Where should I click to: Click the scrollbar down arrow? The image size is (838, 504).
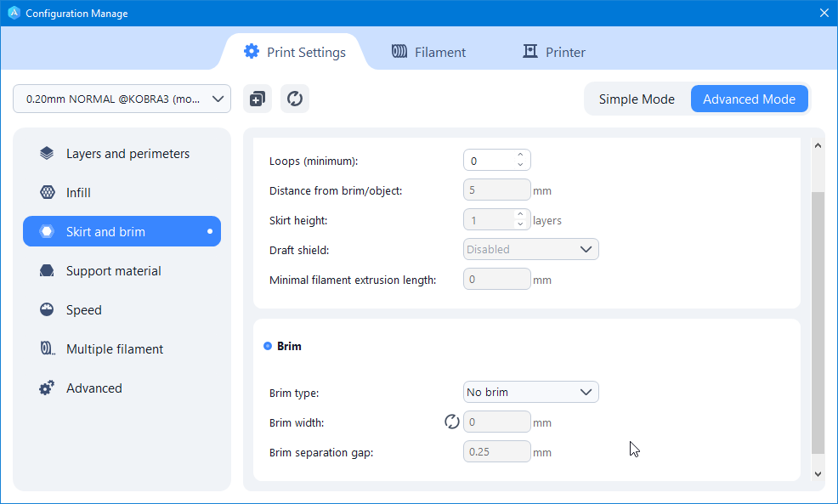tap(818, 473)
